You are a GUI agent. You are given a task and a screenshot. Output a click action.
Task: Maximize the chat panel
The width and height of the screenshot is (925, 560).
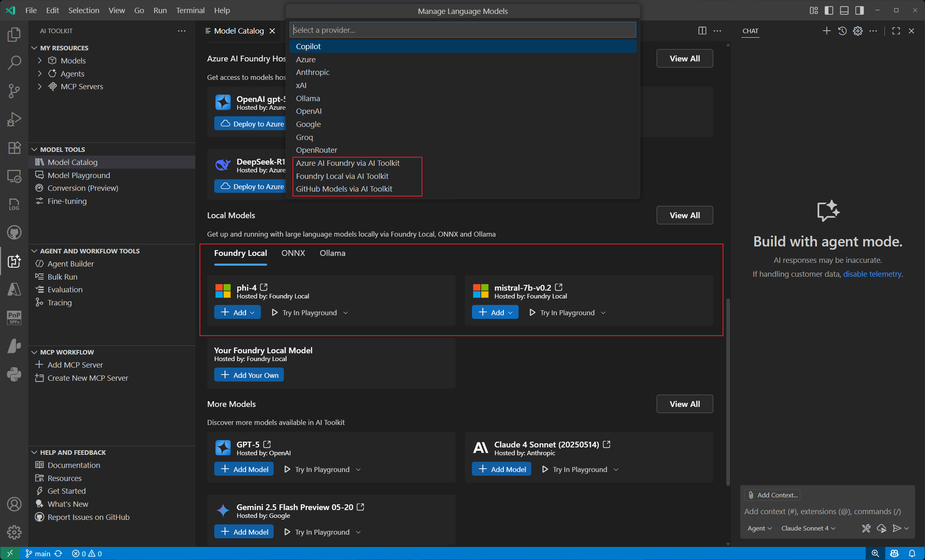pyautogui.click(x=896, y=31)
